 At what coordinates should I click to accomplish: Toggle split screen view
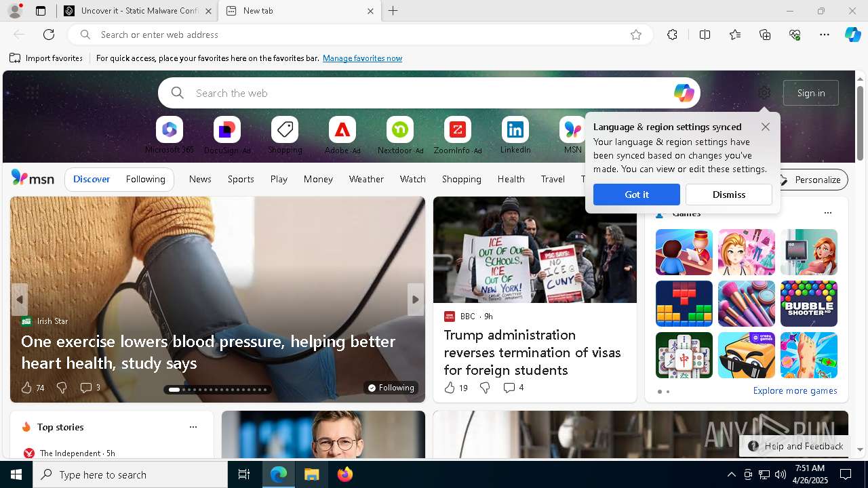[x=705, y=35]
